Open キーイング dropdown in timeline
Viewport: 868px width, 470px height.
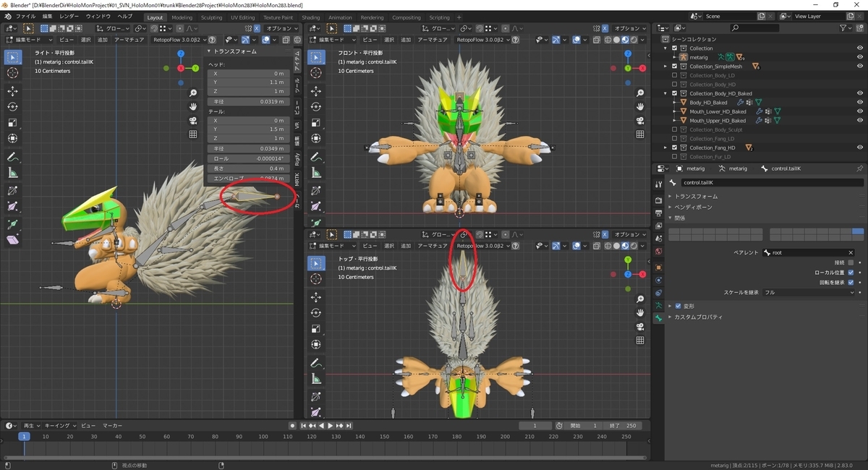tap(59, 426)
